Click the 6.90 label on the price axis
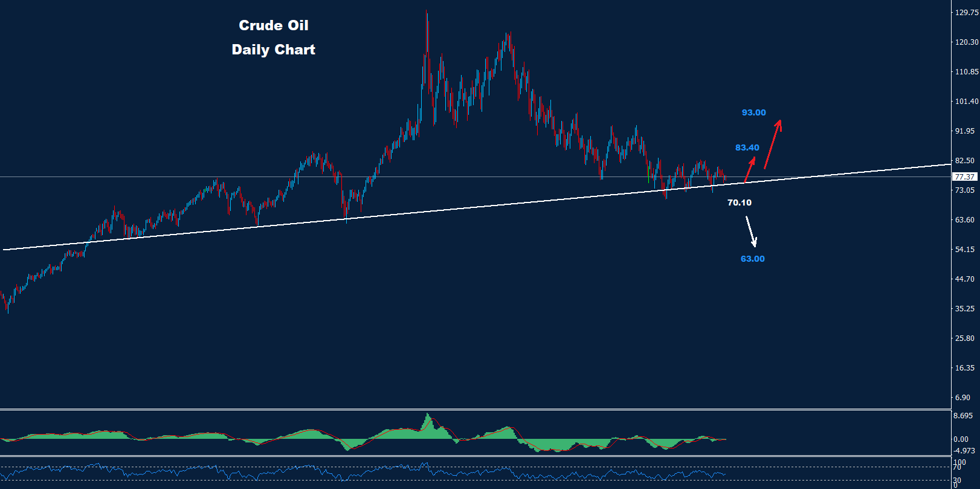 pyautogui.click(x=962, y=397)
